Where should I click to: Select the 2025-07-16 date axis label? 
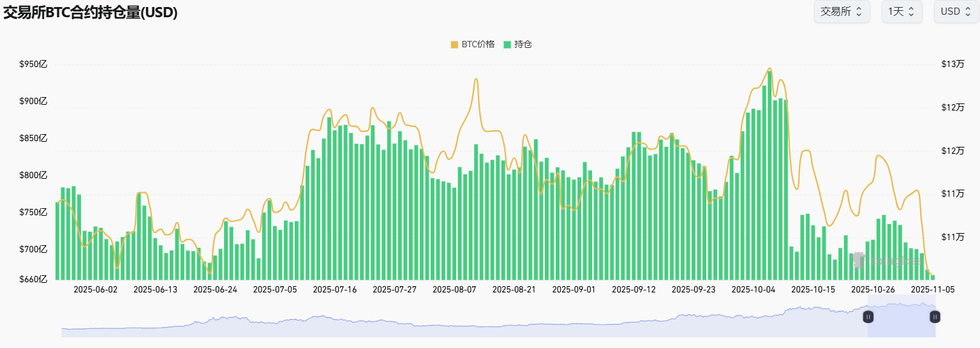[335, 289]
